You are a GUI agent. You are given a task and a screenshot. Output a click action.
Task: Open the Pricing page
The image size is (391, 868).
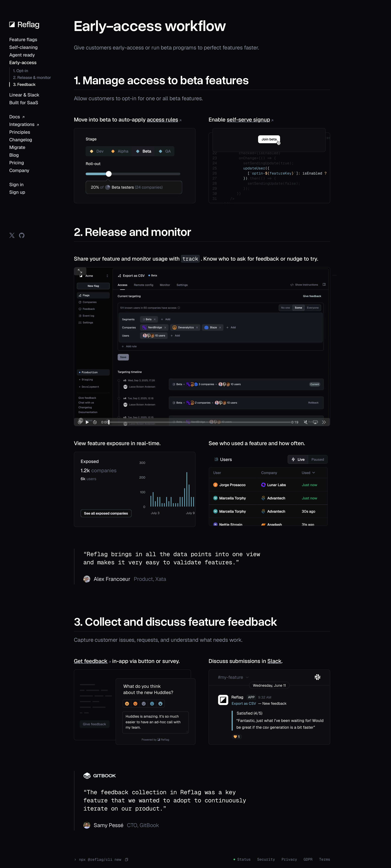(x=17, y=163)
